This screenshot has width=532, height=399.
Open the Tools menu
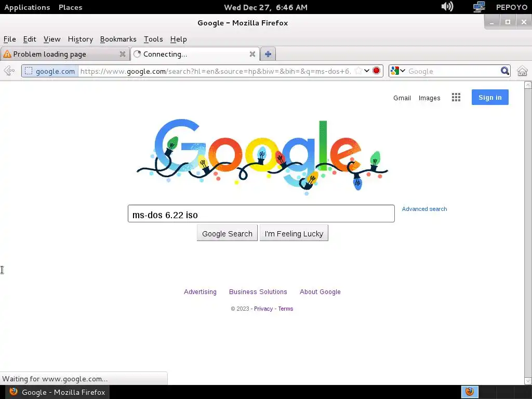tap(153, 39)
